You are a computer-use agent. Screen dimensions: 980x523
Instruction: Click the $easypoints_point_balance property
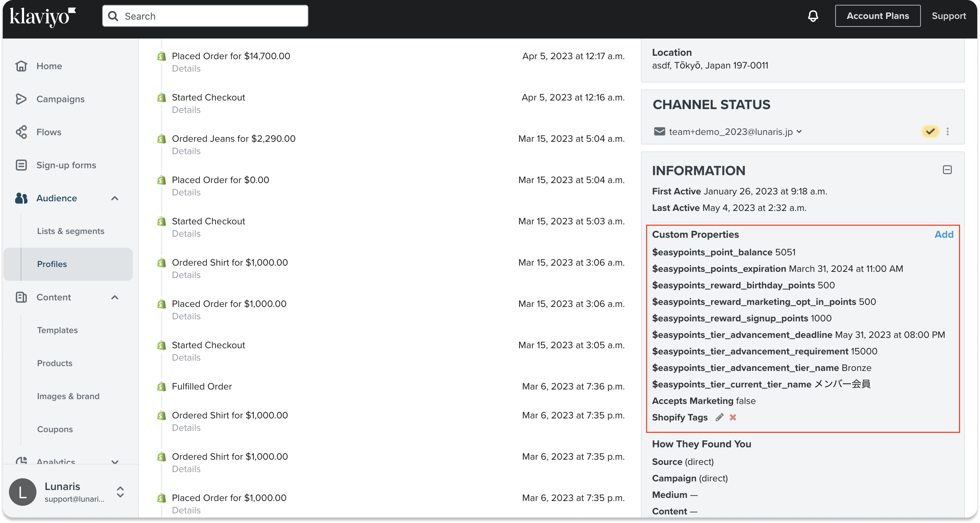(723, 252)
